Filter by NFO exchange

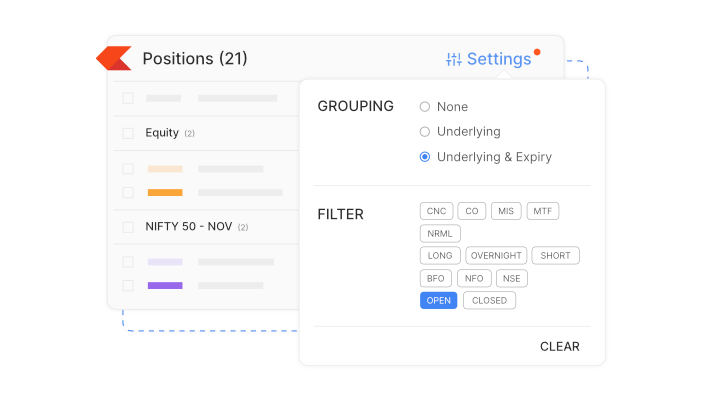(x=474, y=278)
